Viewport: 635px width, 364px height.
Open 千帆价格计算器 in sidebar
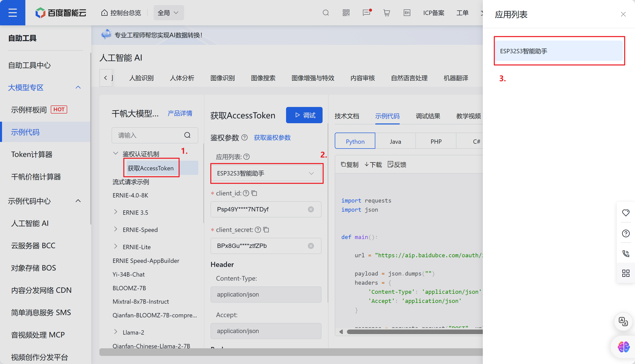[x=36, y=177]
